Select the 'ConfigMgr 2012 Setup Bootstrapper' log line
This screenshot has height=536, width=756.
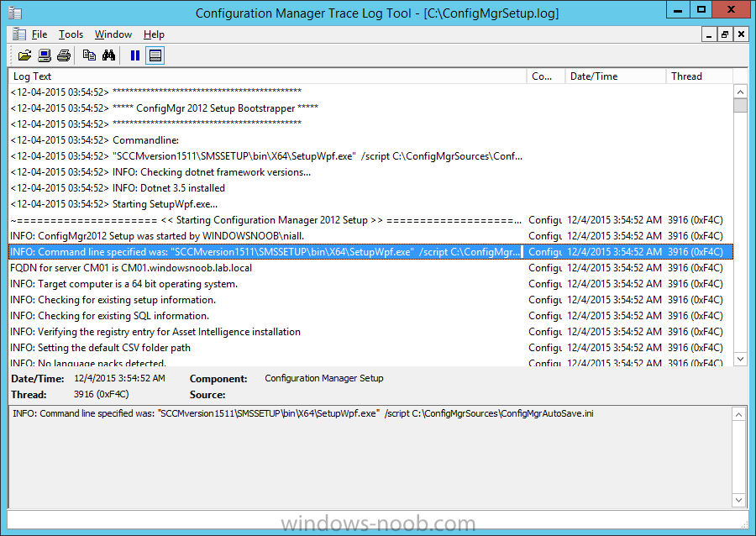pyautogui.click(x=371, y=108)
